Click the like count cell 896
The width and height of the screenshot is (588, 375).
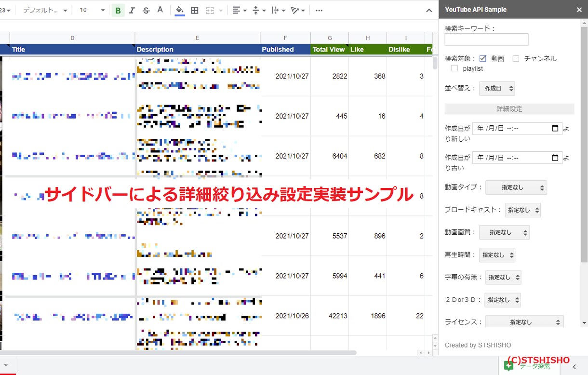pos(368,236)
